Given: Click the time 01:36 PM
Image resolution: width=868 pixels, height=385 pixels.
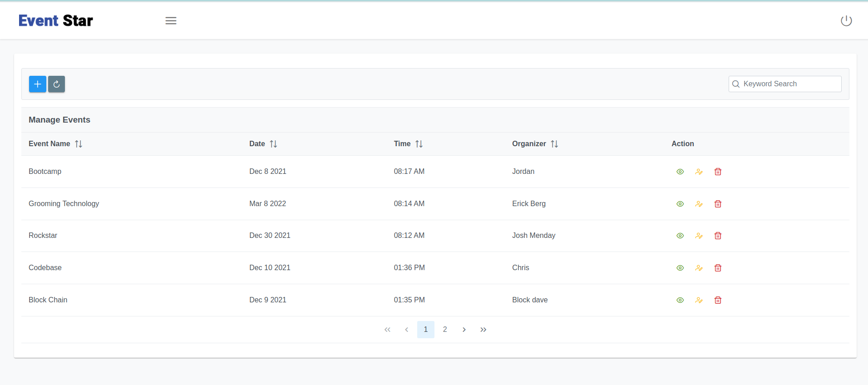Looking at the screenshot, I should tap(409, 268).
